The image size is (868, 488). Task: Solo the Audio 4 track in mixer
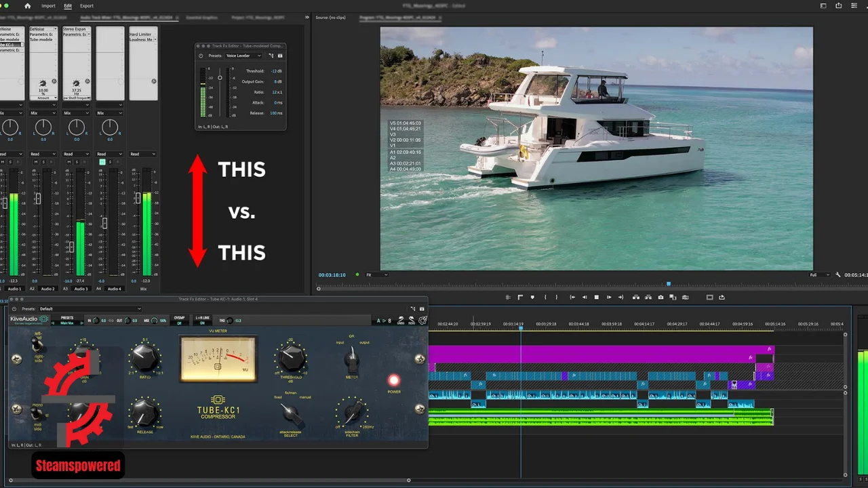coord(110,162)
